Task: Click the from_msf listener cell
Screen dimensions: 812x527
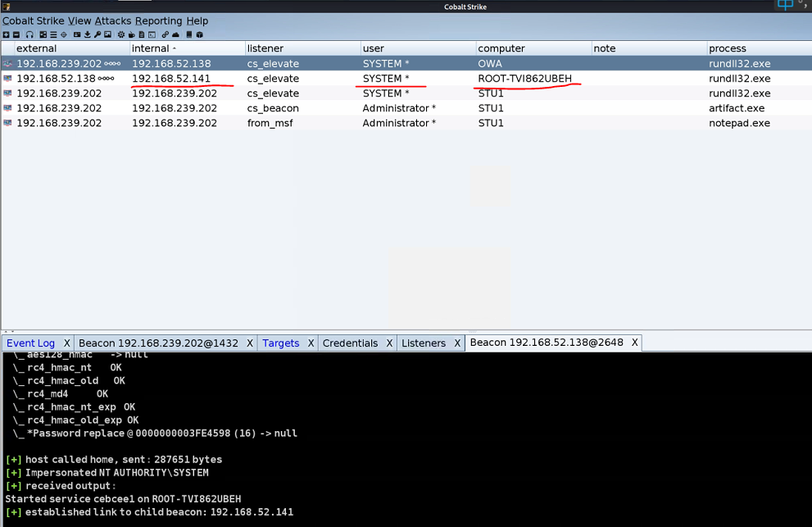Action: 270,123
